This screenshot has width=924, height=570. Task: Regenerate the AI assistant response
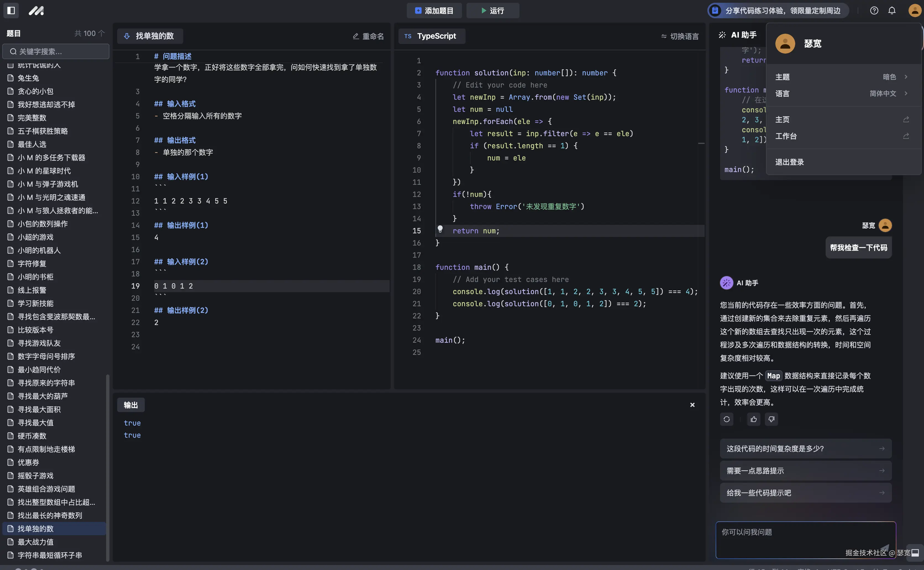[726, 419]
